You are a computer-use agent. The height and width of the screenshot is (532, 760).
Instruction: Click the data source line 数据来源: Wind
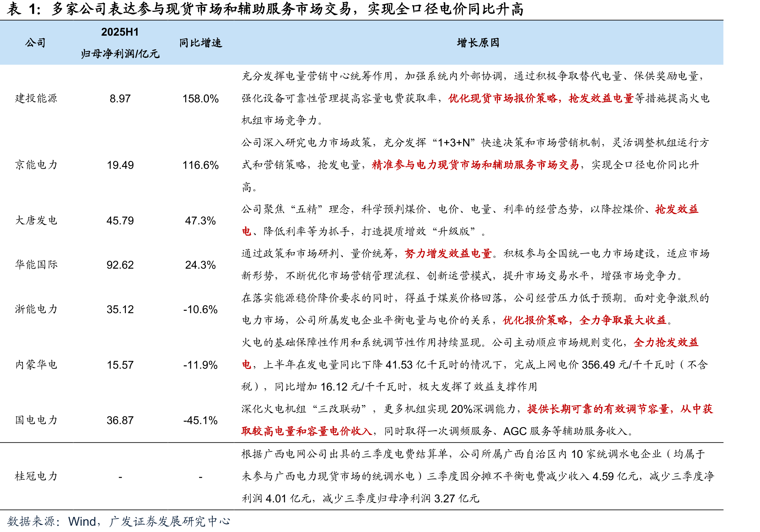pyautogui.click(x=51, y=522)
